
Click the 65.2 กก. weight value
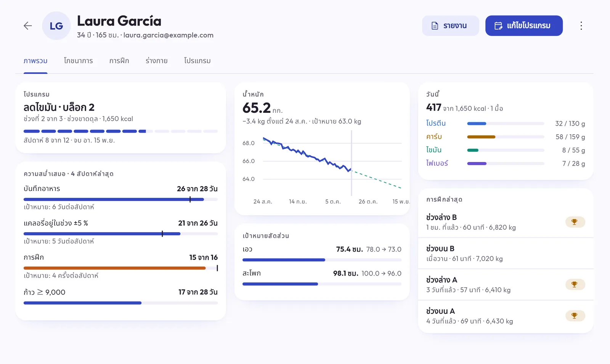click(262, 108)
